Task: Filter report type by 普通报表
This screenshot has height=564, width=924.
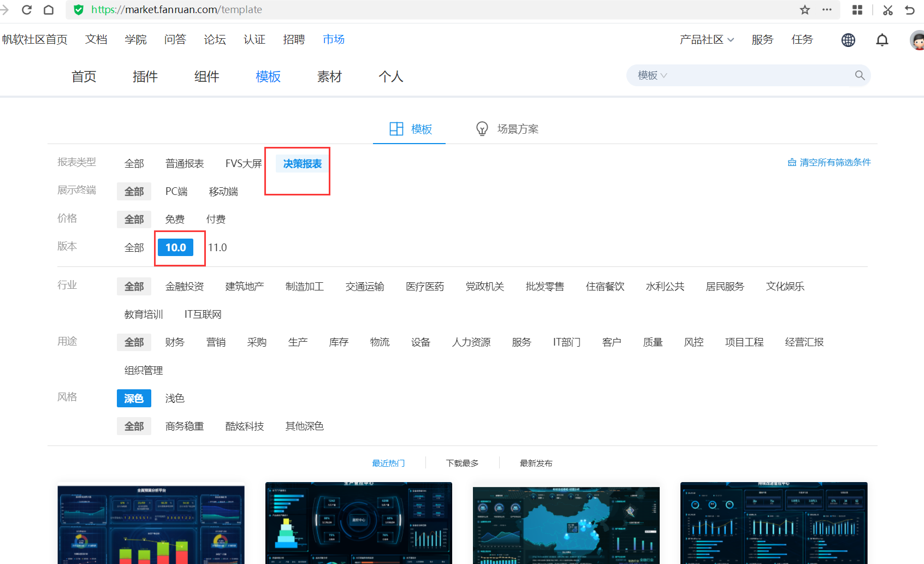Action: (x=185, y=164)
